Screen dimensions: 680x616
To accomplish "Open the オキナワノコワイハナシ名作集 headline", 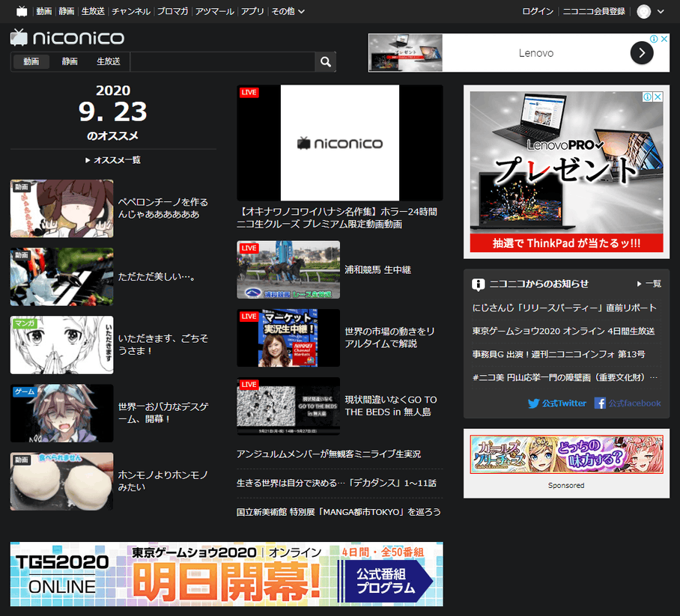I will pyautogui.click(x=338, y=218).
